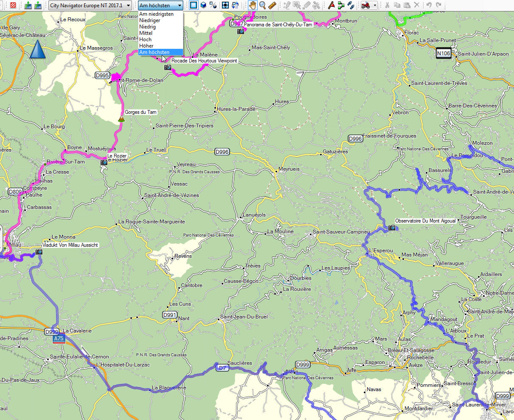Select the Hoch detail option

tap(146, 39)
